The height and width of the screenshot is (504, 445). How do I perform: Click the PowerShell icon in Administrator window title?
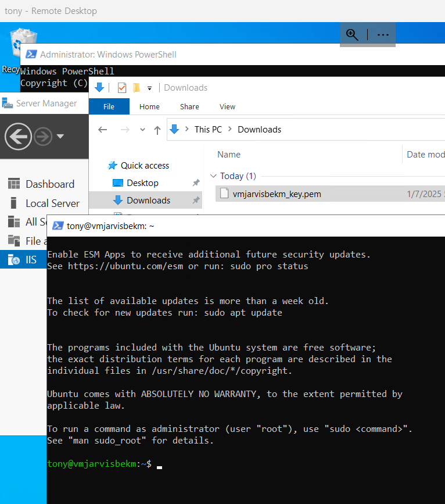31,54
